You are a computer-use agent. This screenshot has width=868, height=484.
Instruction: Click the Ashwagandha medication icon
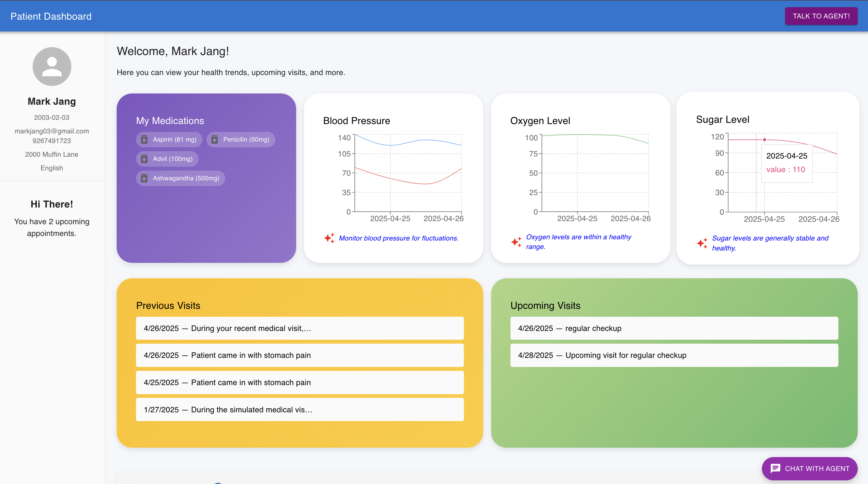click(x=144, y=178)
